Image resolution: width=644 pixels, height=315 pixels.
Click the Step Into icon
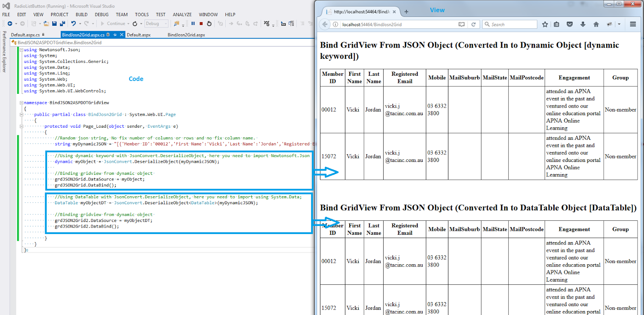[x=239, y=23]
